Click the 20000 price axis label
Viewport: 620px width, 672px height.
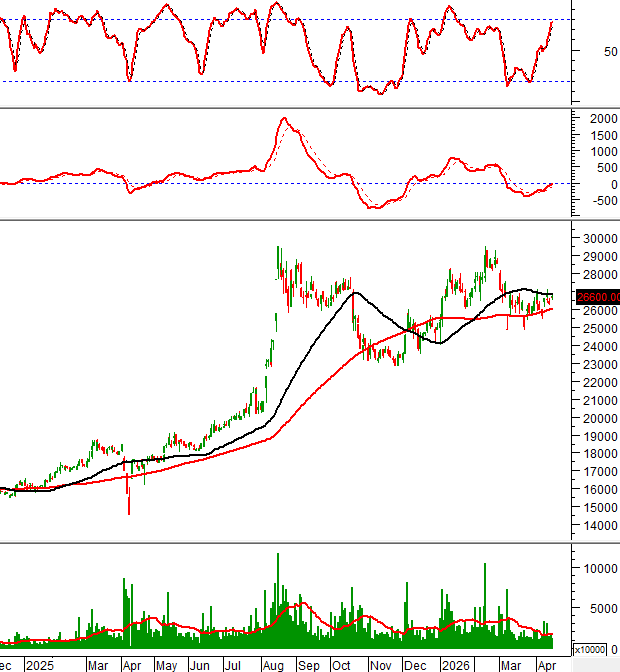[597, 418]
